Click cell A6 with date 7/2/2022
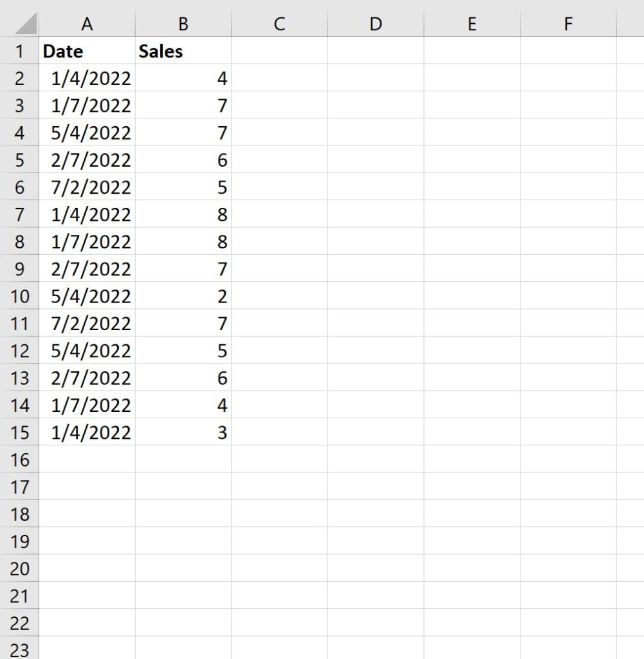Image resolution: width=644 pixels, height=659 pixels. (x=87, y=187)
